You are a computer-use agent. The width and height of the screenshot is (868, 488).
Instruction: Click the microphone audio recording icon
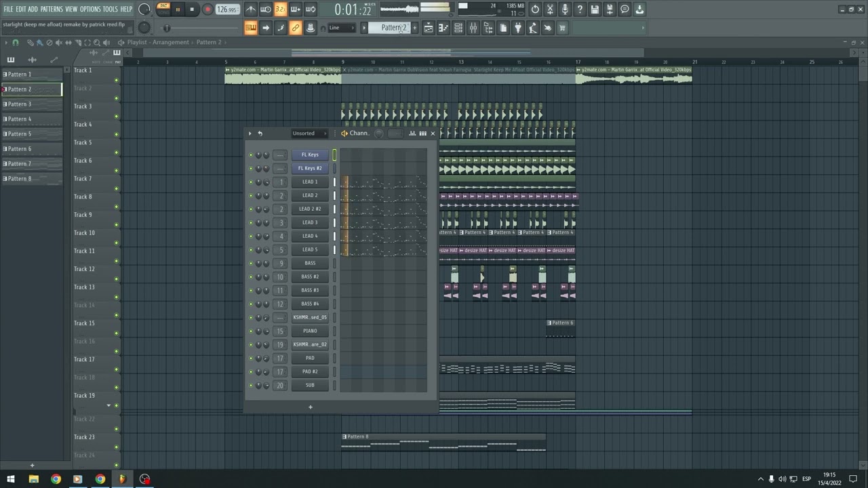pyautogui.click(x=565, y=9)
